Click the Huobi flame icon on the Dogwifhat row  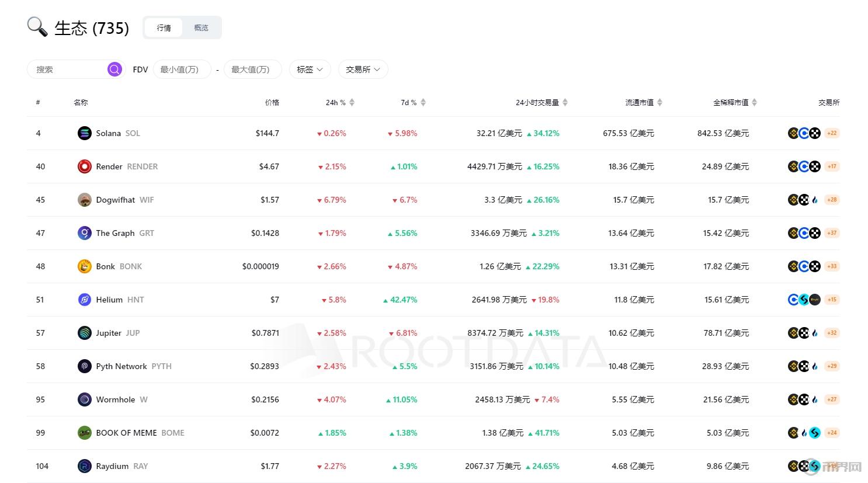pos(815,199)
